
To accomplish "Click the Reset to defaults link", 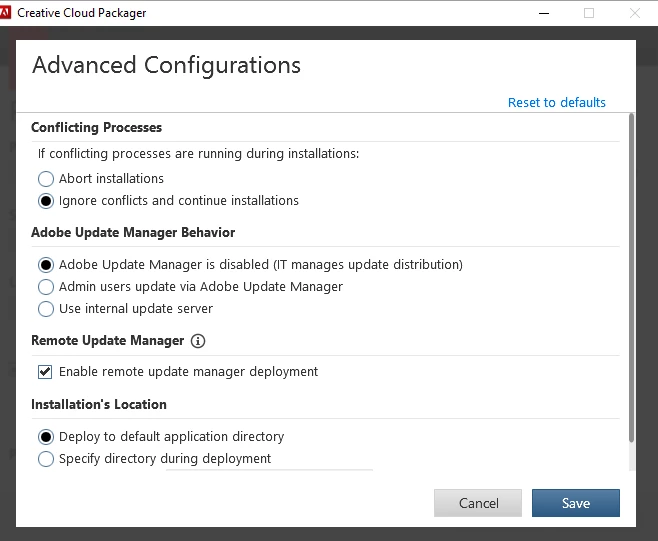I will click(556, 102).
